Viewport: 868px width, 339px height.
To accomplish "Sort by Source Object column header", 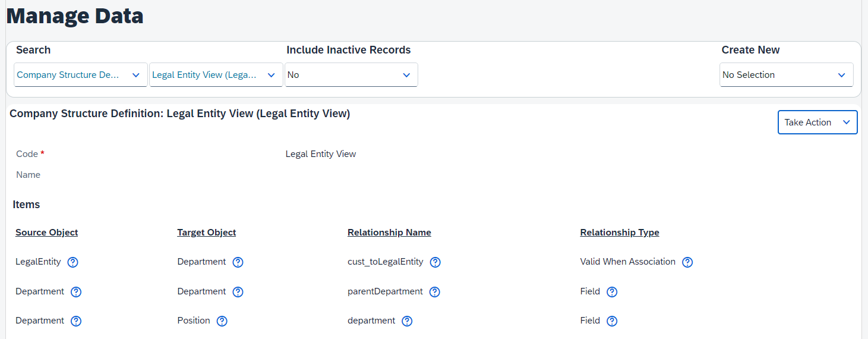I will coord(47,233).
